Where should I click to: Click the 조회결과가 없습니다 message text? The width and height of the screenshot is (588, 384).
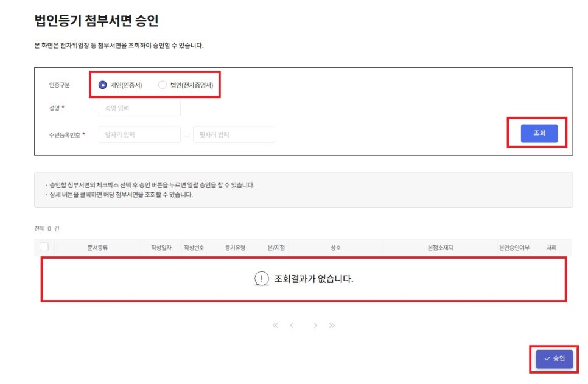313,279
